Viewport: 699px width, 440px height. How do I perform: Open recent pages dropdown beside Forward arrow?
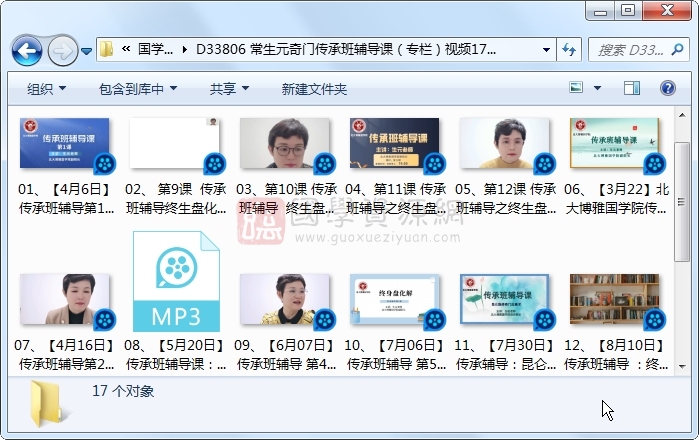coord(86,51)
